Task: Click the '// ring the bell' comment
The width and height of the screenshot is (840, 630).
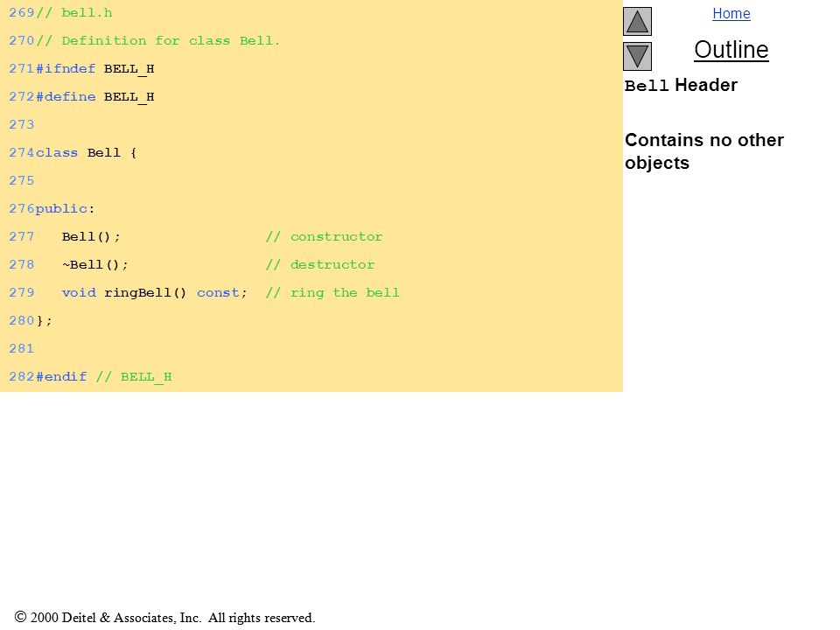Action: pyautogui.click(x=332, y=292)
